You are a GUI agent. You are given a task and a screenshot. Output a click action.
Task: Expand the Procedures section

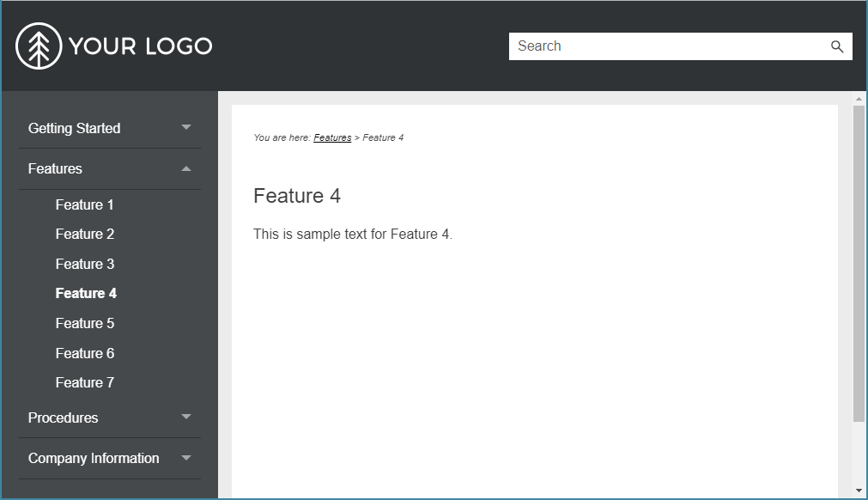coord(186,418)
